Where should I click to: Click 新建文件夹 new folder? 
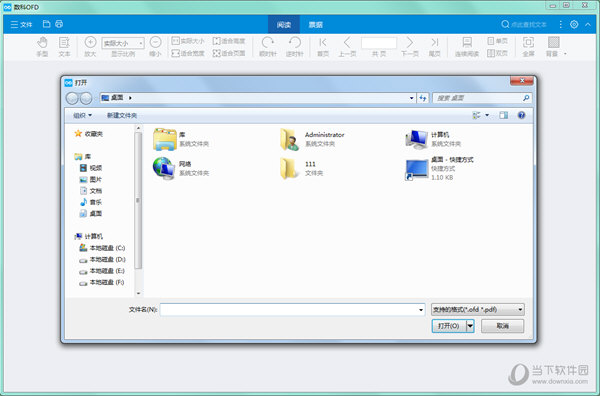(122, 115)
